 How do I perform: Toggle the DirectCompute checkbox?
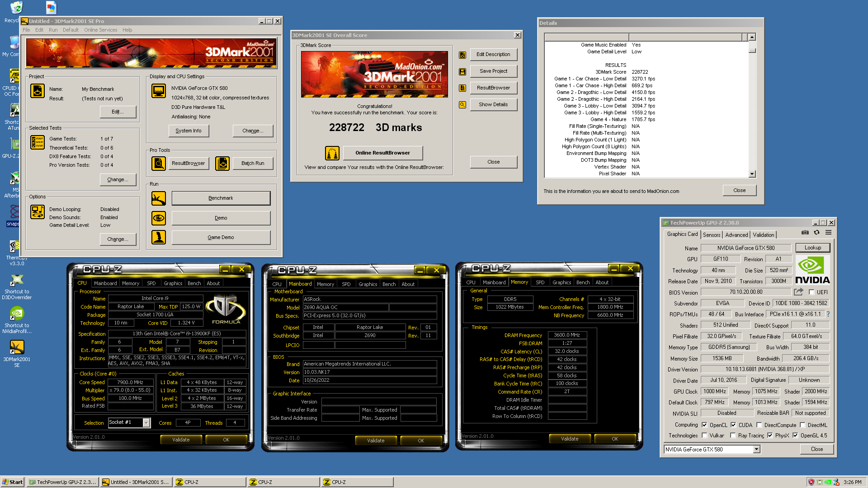click(x=759, y=425)
